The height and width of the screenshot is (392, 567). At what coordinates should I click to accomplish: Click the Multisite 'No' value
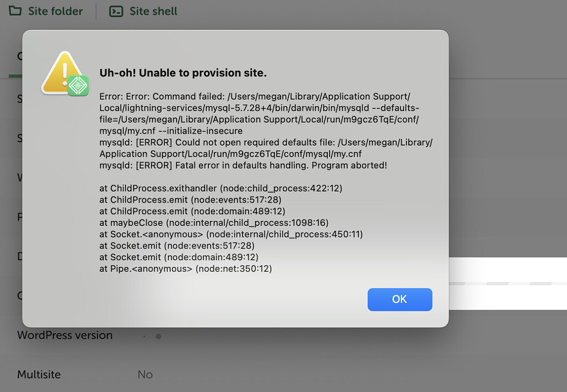click(x=145, y=374)
